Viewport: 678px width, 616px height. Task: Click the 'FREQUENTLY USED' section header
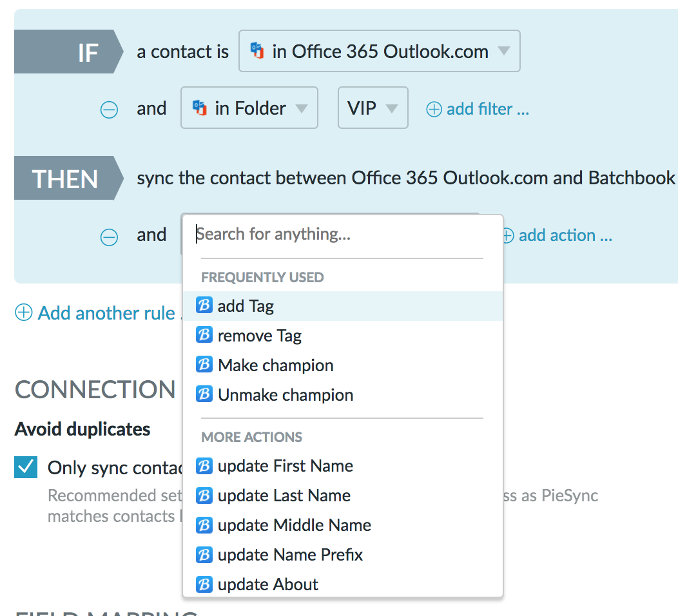pos(262,277)
